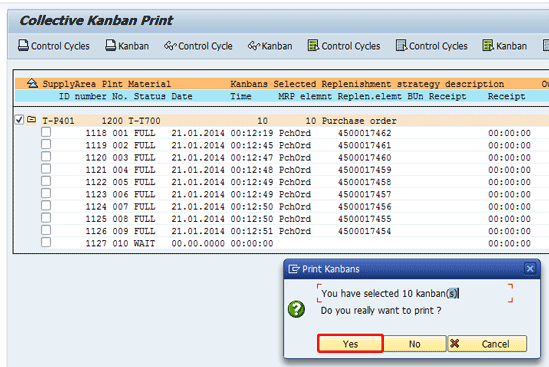Click purchase order number 4500017462
The height and width of the screenshot is (367, 549).
point(364,133)
